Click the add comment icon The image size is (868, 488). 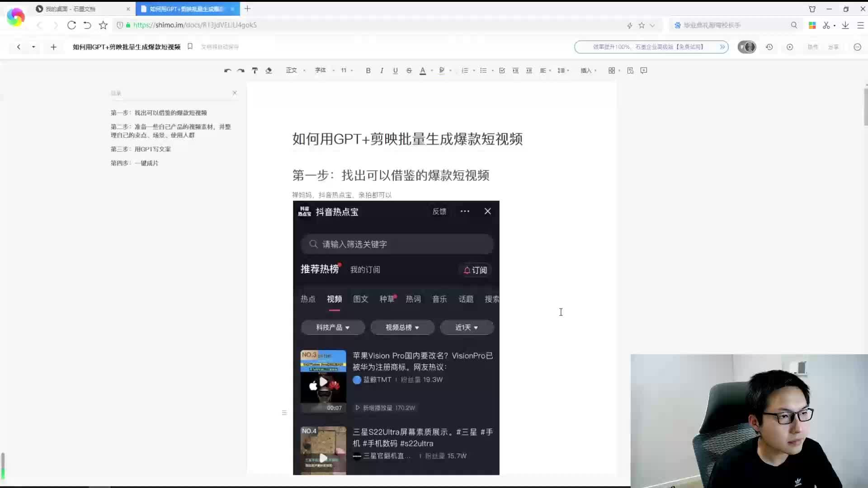[644, 70]
